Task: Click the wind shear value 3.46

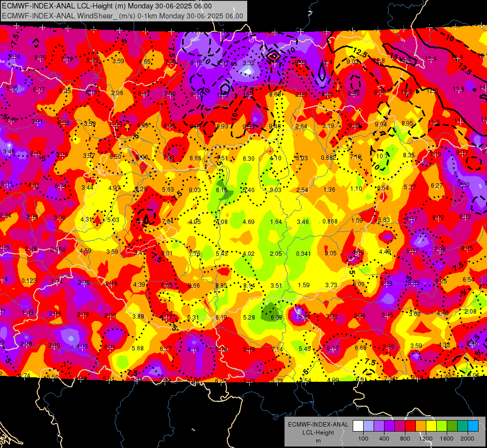Action: tap(303, 222)
